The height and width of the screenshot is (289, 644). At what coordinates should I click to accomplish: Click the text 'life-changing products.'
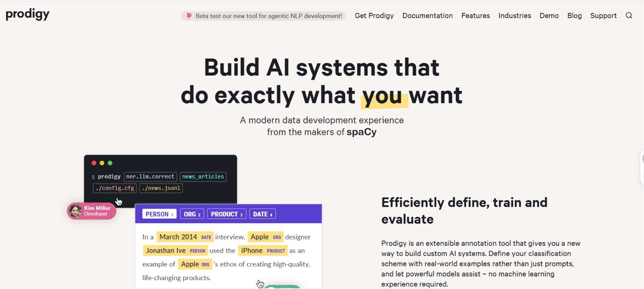[176, 278]
